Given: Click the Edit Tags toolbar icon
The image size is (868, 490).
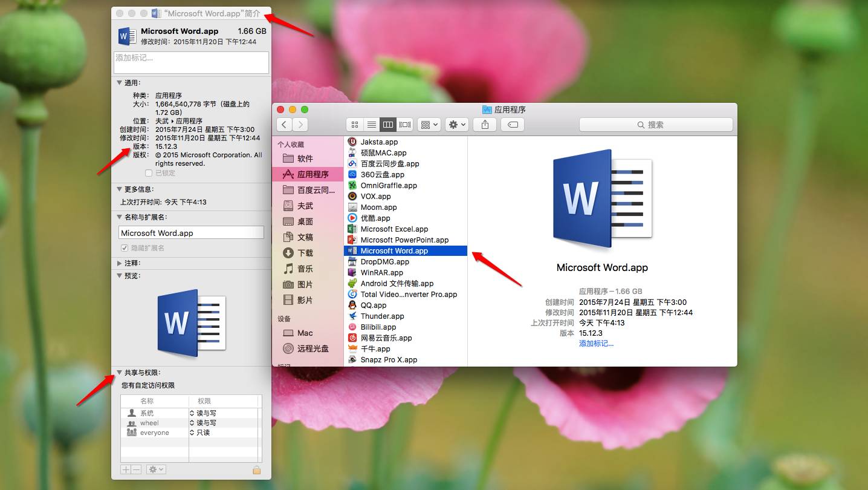Looking at the screenshot, I should (x=513, y=125).
